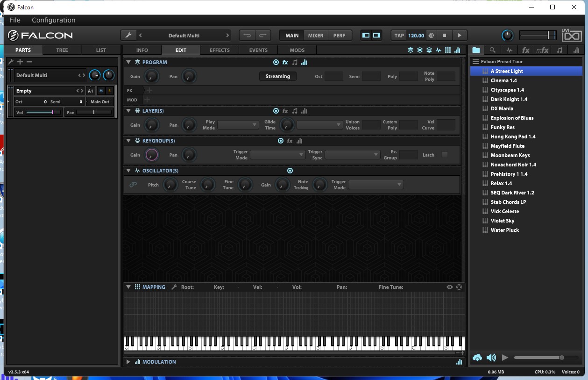Collapse the PROGRAM section

click(x=128, y=62)
